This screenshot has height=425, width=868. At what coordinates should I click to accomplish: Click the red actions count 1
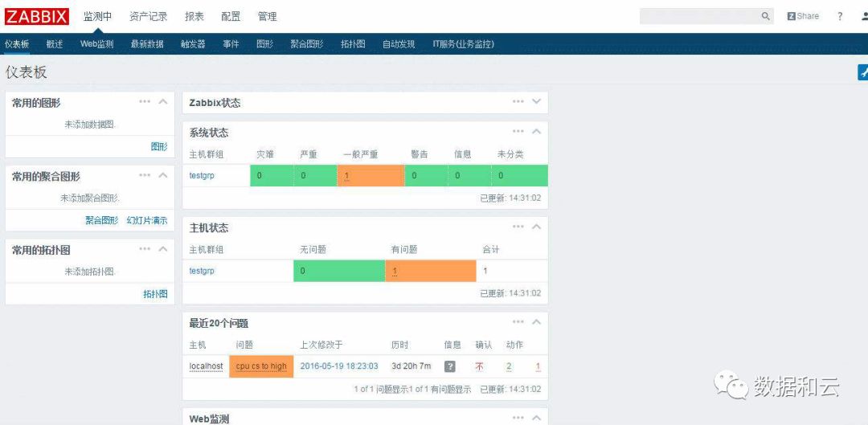click(x=538, y=366)
